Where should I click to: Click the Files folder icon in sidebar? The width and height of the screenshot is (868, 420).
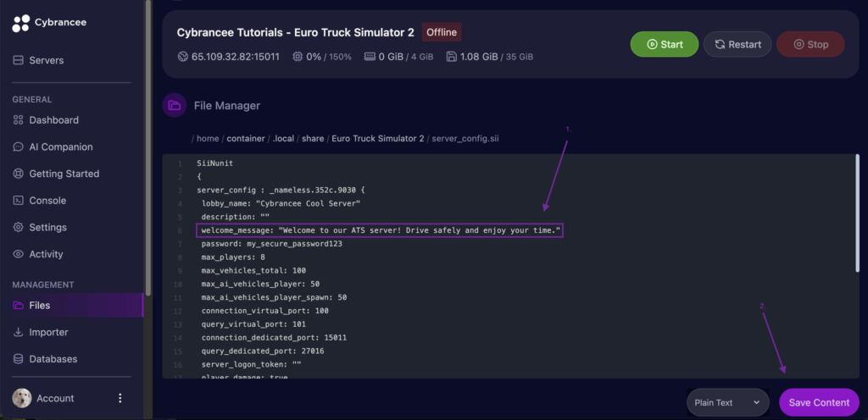click(19, 305)
